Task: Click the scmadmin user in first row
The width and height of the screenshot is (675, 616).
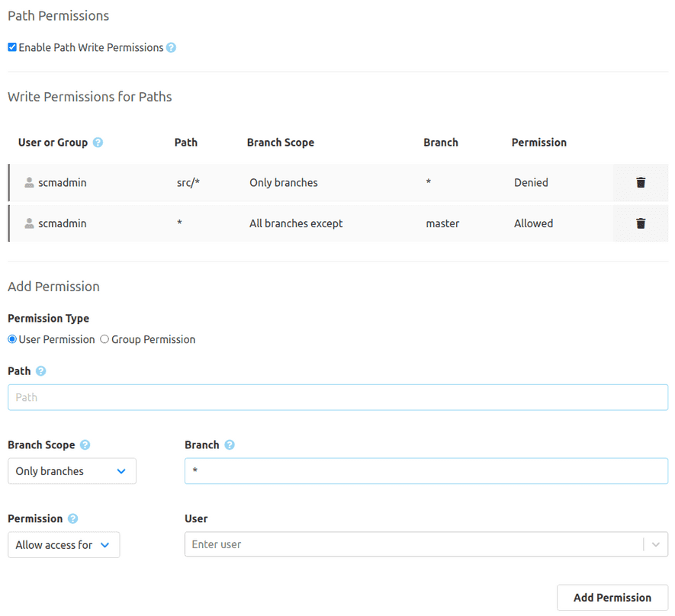Action: tap(62, 183)
